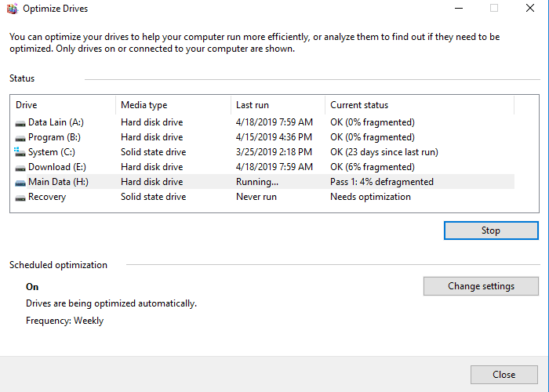Screen dimensions: 549x392
Task: Click the Recovery drive icon
Action: click(20, 198)
